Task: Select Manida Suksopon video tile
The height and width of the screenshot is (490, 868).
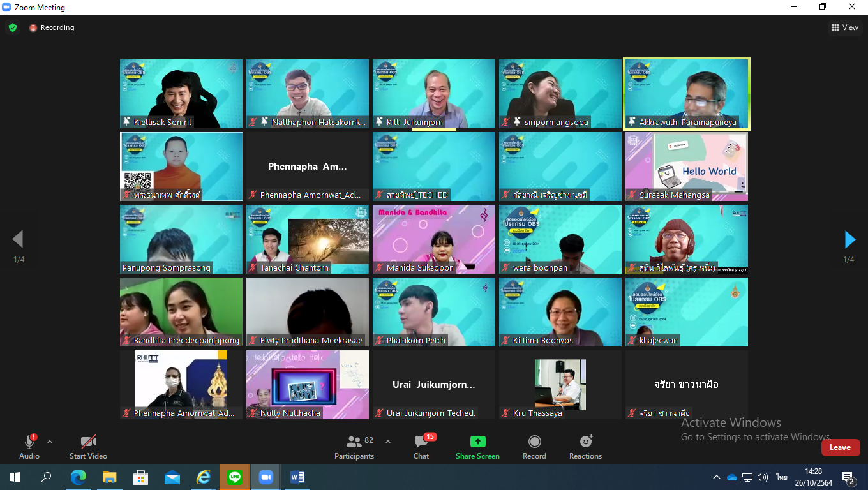Action: (434, 239)
